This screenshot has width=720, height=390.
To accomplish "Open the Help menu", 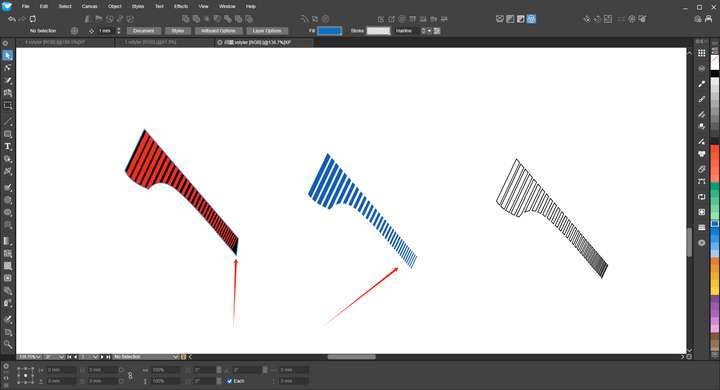I will point(251,6).
